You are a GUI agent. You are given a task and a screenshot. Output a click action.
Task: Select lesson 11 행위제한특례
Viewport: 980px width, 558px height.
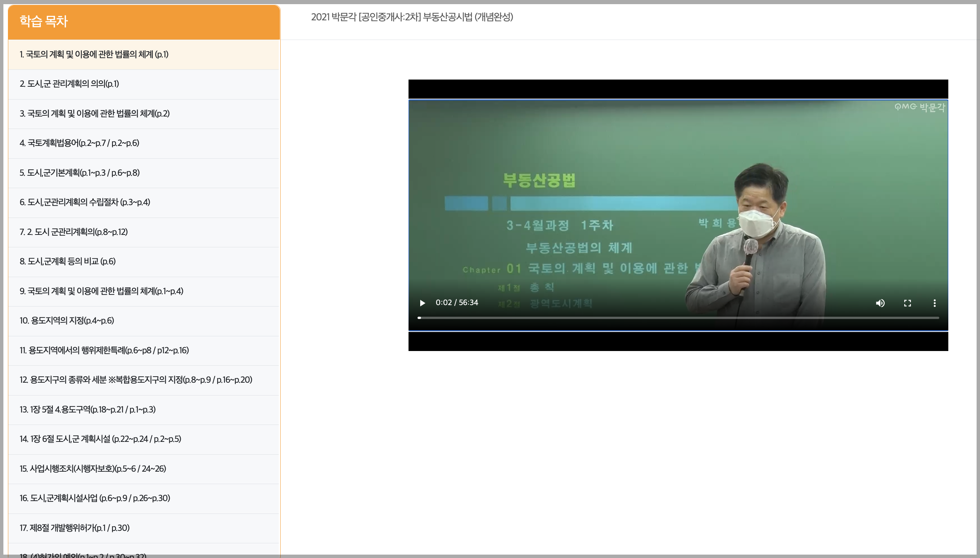click(x=104, y=350)
